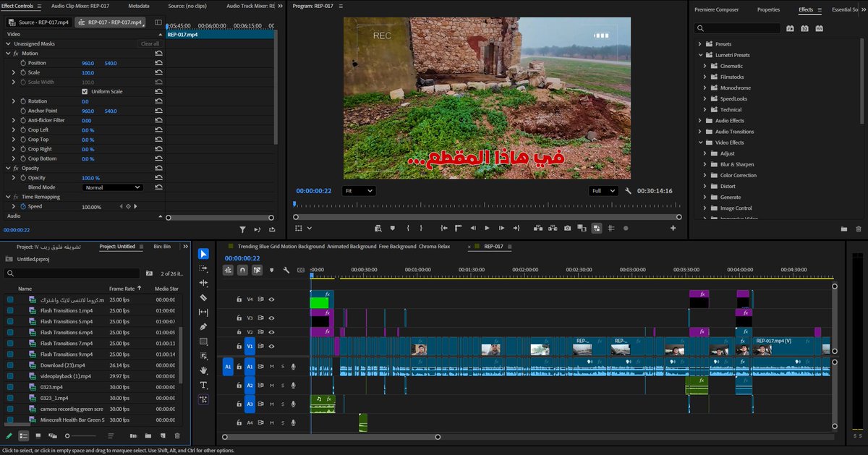Viewport: 868px width, 455px height.
Task: Select the Slip tool
Action: tap(203, 312)
